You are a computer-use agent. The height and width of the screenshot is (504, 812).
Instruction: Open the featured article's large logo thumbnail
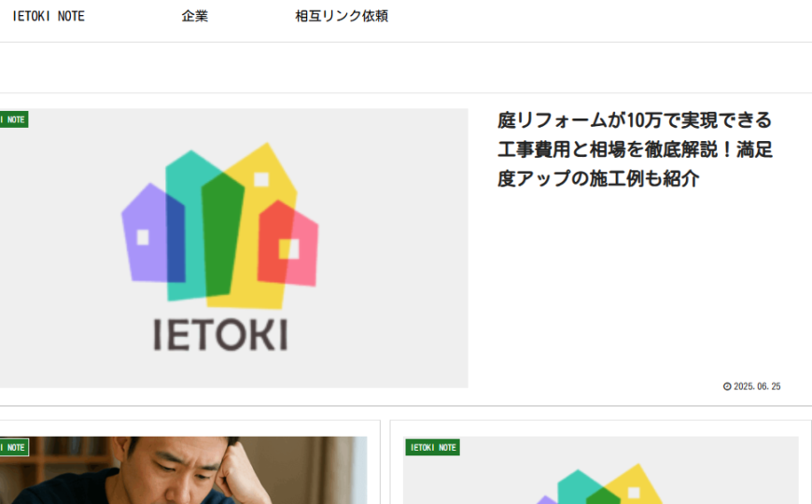click(x=233, y=247)
